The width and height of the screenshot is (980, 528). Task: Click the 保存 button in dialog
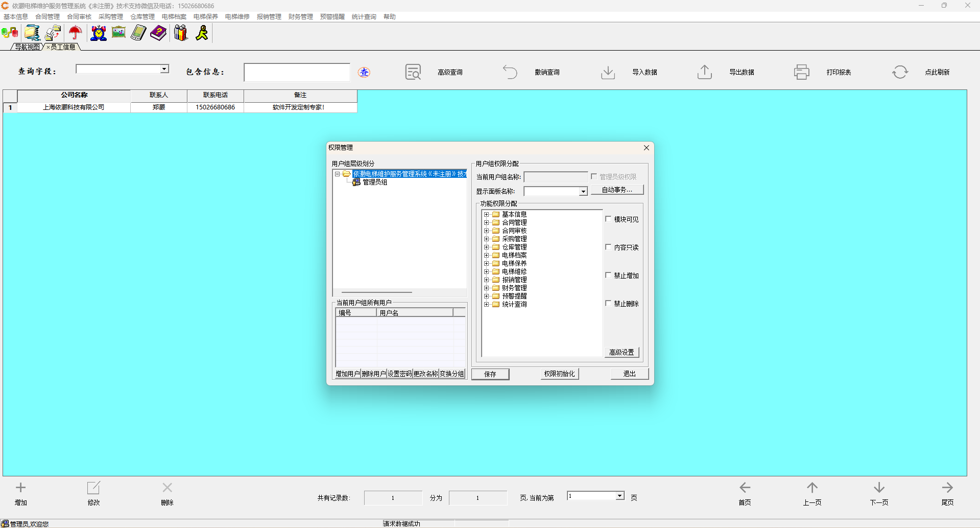490,374
